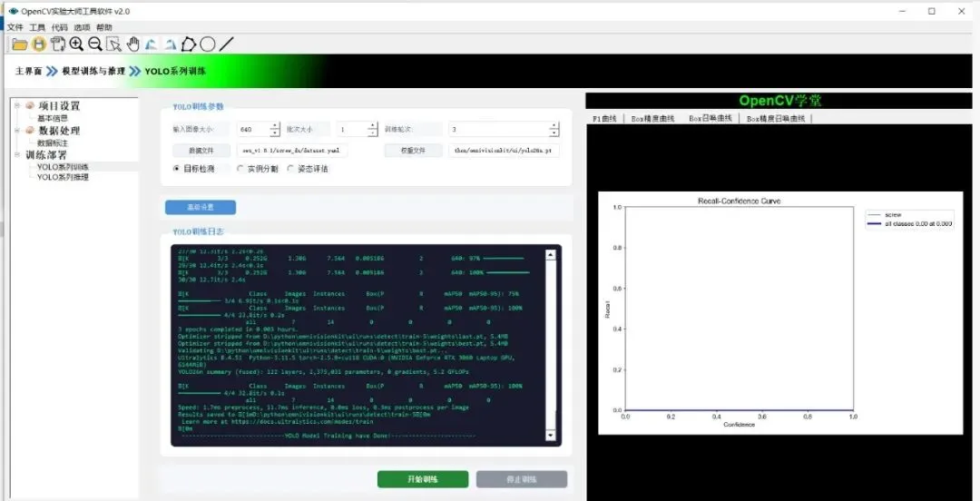Click the dataset.yaml path field
Viewport: 980px width, 501px height.
(x=292, y=151)
